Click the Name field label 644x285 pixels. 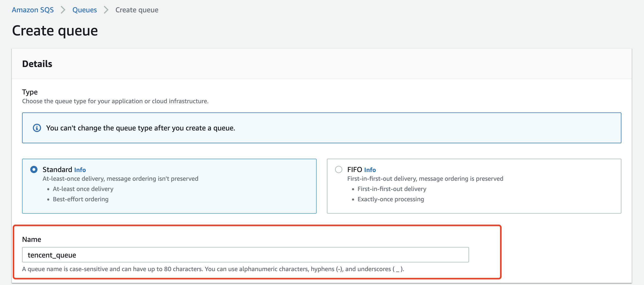32,239
